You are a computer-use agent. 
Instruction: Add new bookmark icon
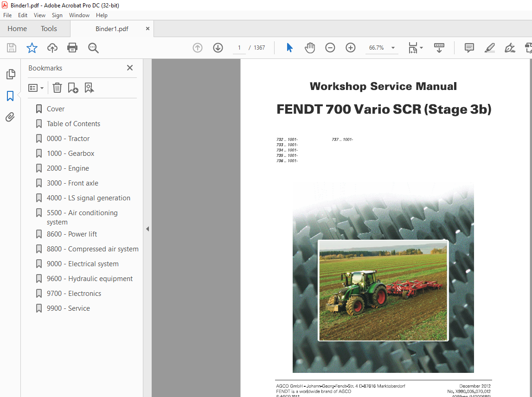[x=73, y=88]
